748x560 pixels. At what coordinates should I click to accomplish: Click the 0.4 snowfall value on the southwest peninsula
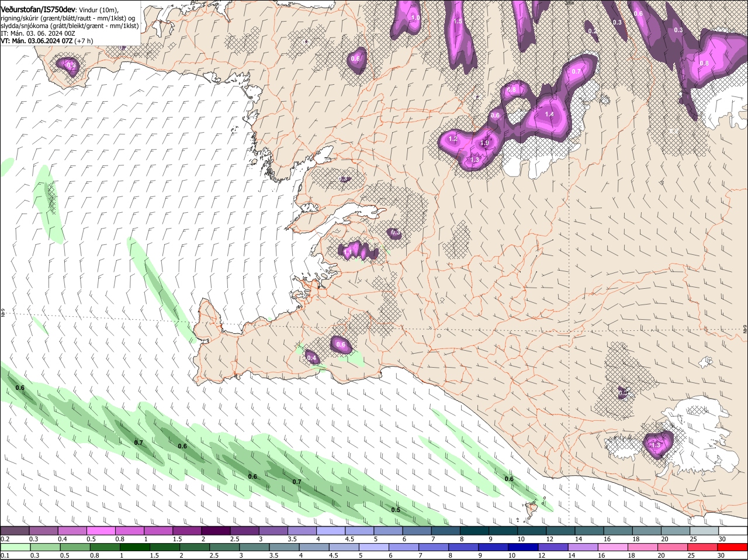coord(311,358)
